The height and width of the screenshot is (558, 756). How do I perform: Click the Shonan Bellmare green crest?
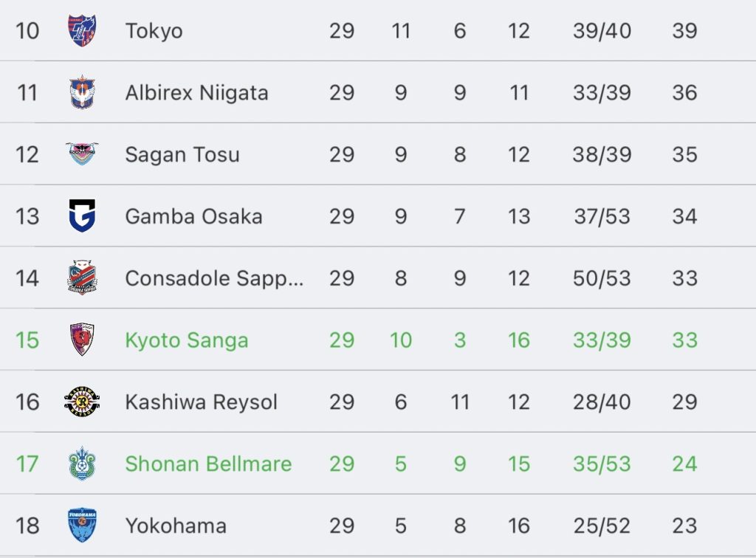pos(82,463)
